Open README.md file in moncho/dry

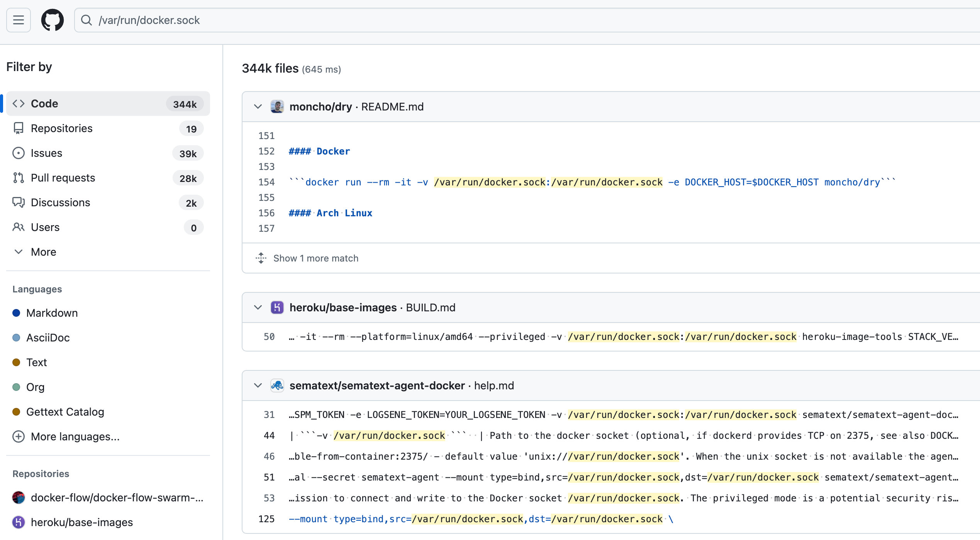point(392,107)
